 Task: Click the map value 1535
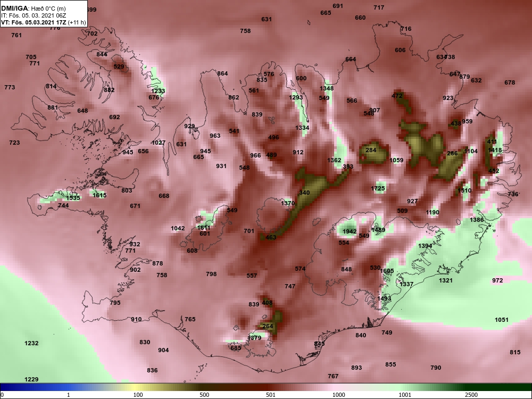[73, 198]
